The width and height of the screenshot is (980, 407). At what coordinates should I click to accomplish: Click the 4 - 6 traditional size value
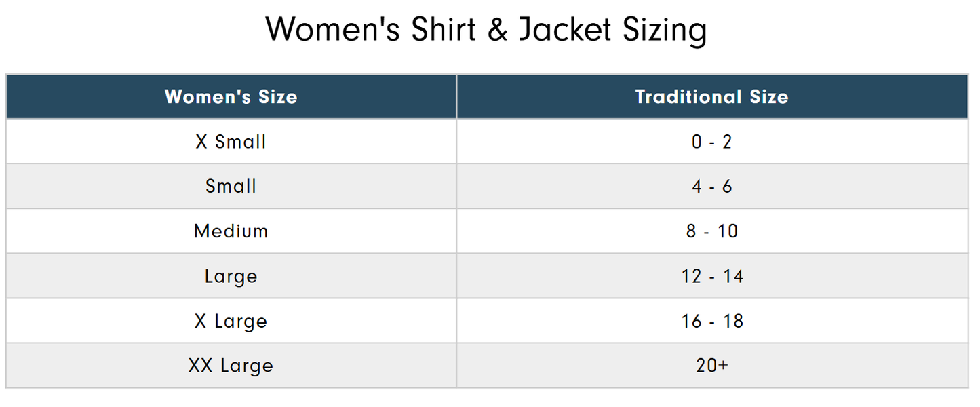pos(711,187)
